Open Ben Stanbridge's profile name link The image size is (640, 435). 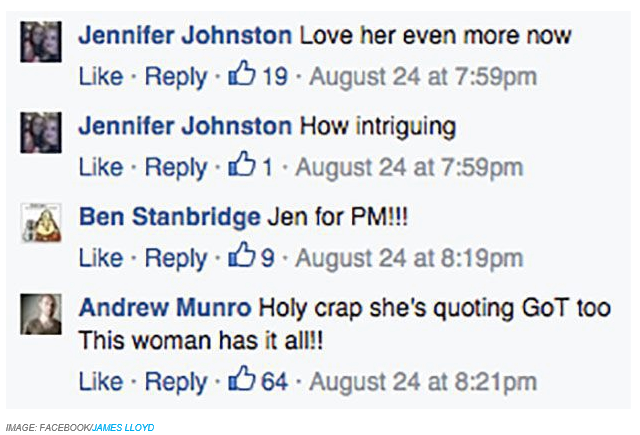(x=170, y=216)
